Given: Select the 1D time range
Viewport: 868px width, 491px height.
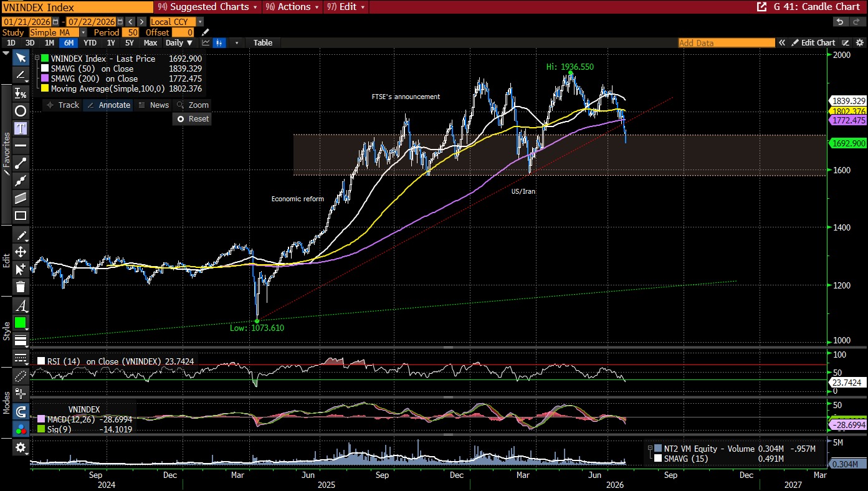Looking at the screenshot, I should pyautogui.click(x=11, y=43).
